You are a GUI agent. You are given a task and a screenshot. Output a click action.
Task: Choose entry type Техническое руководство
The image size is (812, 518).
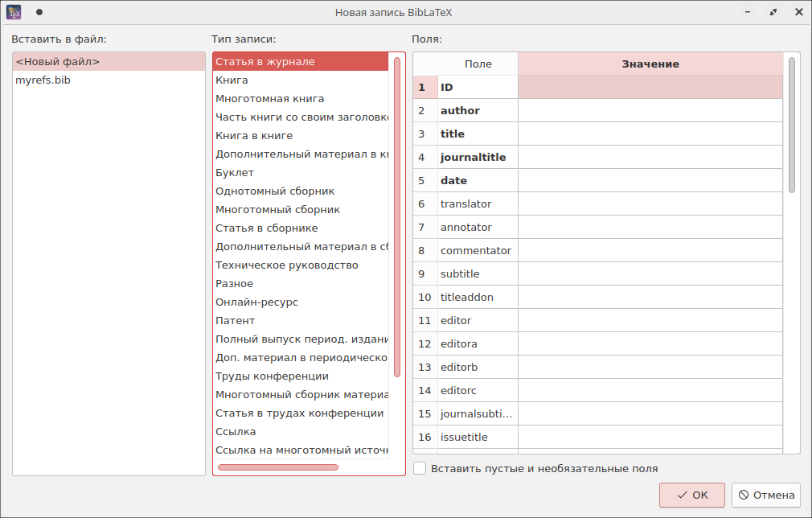tap(301, 265)
